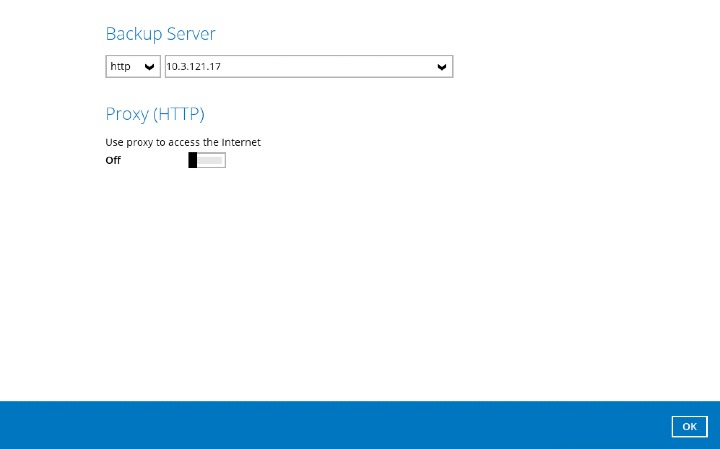Click the word 'Internet' in the proxy description

coord(240,142)
